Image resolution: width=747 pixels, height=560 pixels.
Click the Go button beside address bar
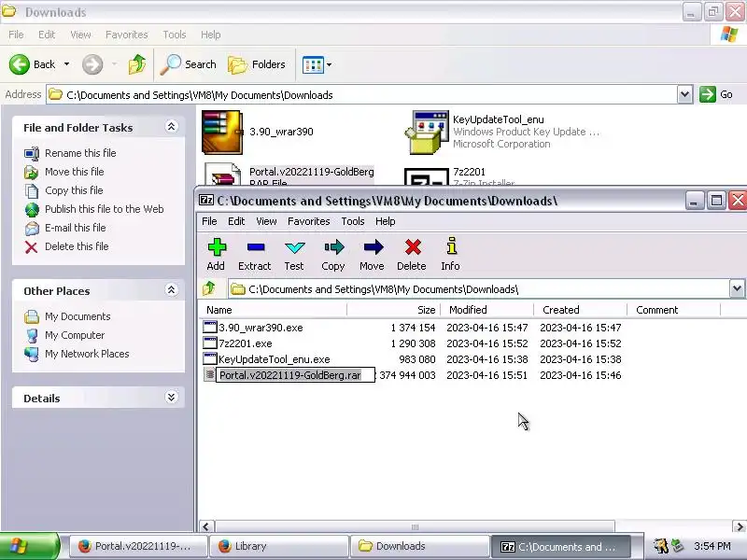pyautogui.click(x=716, y=94)
